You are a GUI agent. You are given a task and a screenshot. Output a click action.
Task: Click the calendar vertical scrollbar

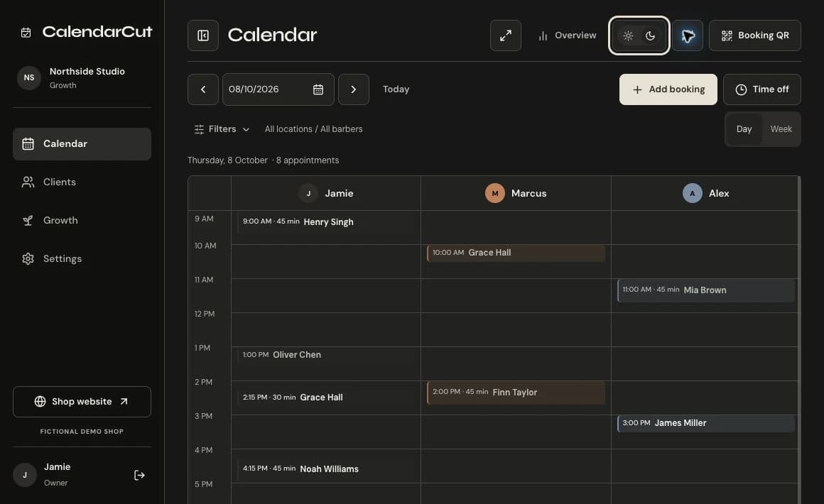(x=798, y=340)
